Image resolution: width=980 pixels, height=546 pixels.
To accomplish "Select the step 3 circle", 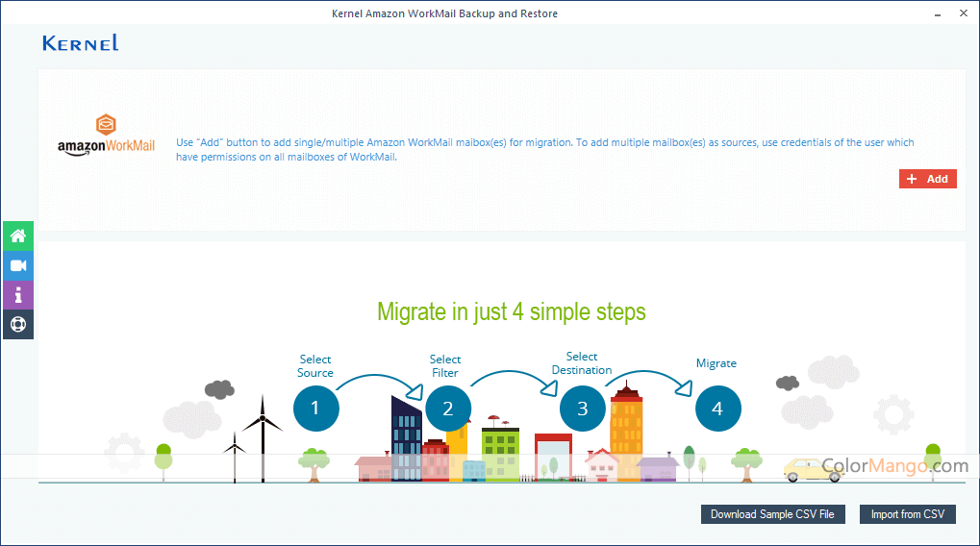I will [582, 409].
